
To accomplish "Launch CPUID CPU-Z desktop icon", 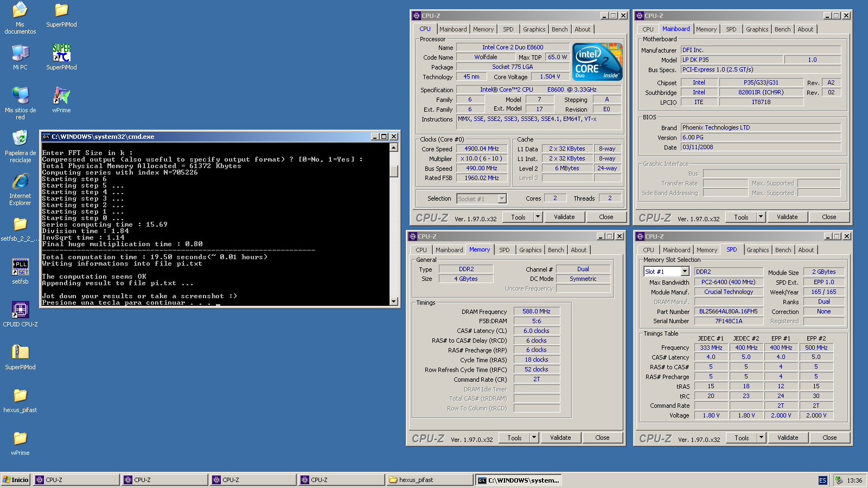I will tap(20, 310).
